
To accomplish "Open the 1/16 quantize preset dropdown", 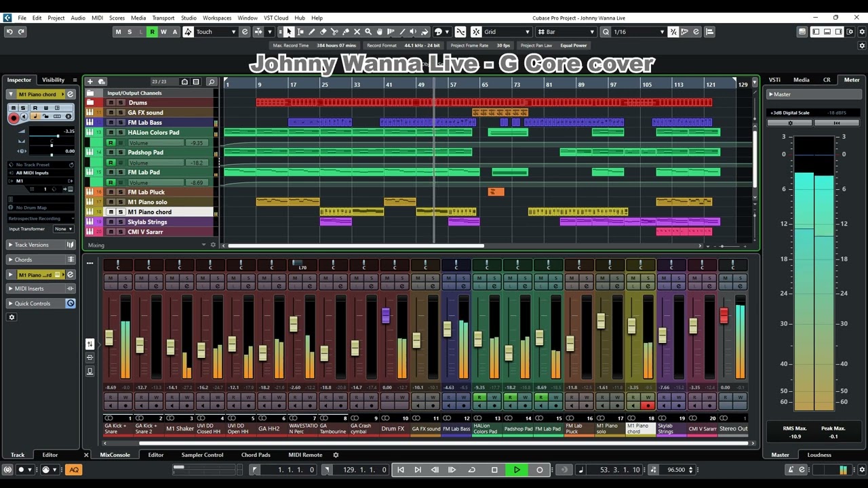I will pyautogui.click(x=638, y=32).
